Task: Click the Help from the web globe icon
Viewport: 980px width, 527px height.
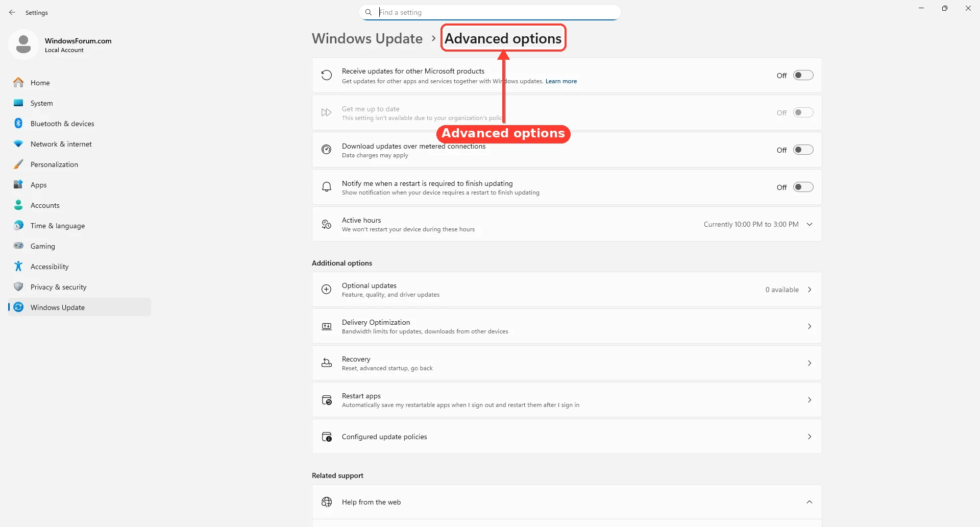Action: point(327,502)
